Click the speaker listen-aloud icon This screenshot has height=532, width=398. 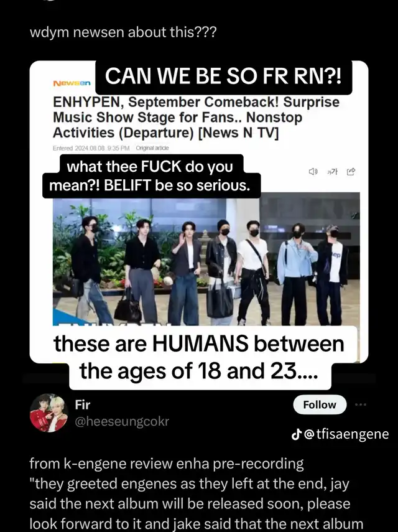point(313,172)
